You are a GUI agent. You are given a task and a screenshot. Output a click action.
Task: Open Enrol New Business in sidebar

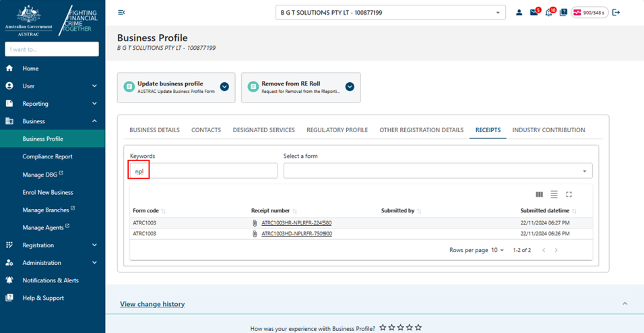coord(48,192)
